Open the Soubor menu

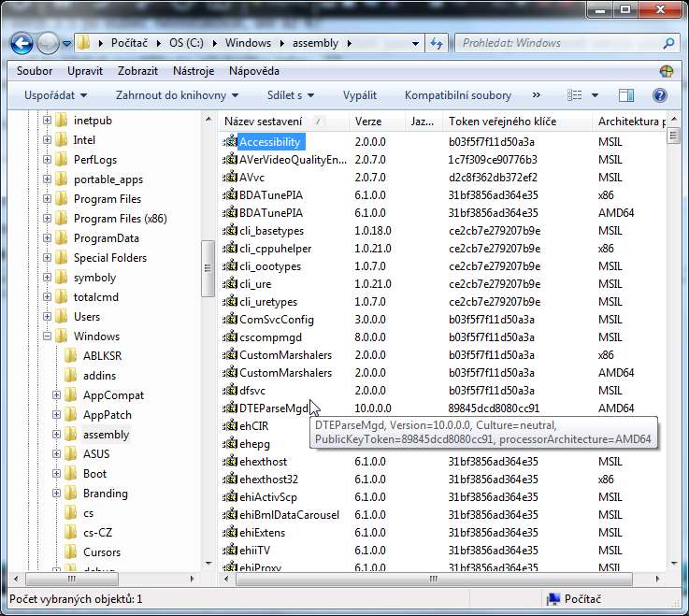point(35,71)
